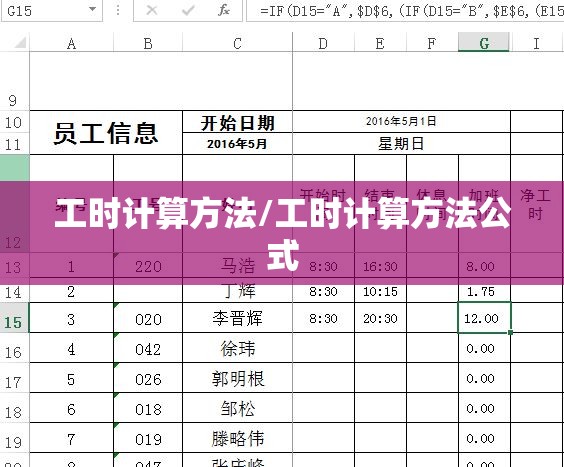Select column D header
This screenshot has width=564, height=467.
pos(323,43)
